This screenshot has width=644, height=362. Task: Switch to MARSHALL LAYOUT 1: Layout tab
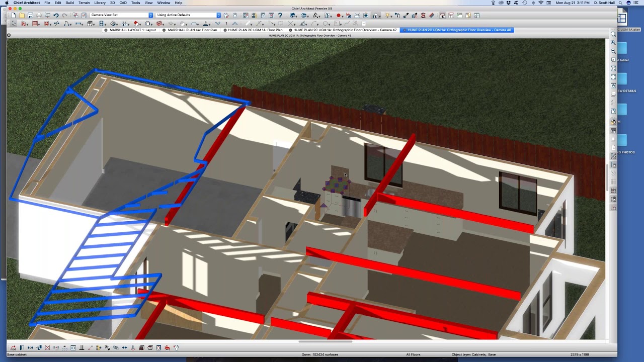[x=133, y=30]
